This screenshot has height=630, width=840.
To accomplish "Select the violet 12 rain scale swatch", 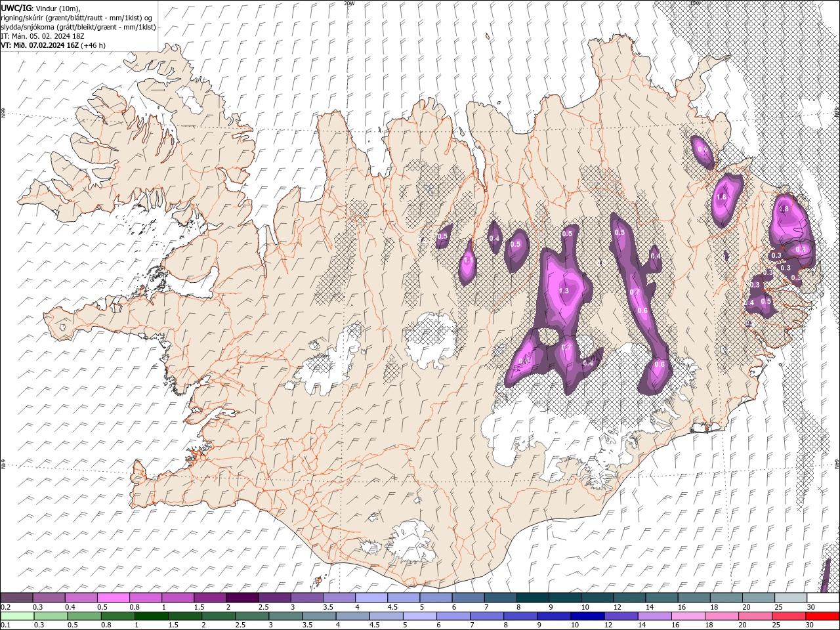I will tap(621, 616).
